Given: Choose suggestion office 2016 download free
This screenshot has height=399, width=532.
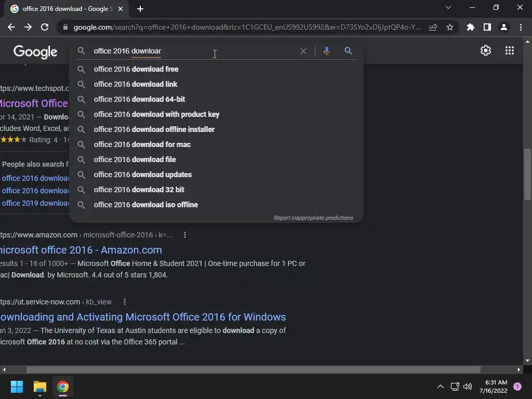Looking at the screenshot, I should 217,69.
